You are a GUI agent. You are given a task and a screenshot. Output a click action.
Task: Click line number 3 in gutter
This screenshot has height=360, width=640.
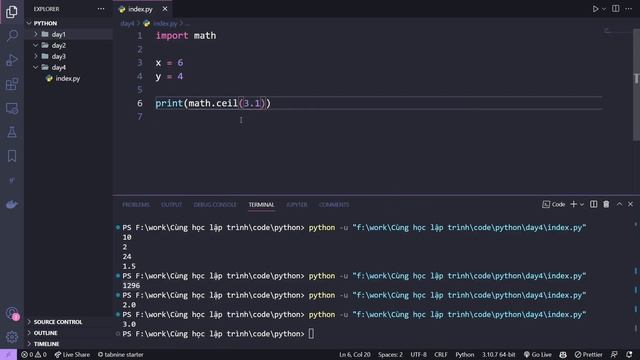tap(140, 63)
